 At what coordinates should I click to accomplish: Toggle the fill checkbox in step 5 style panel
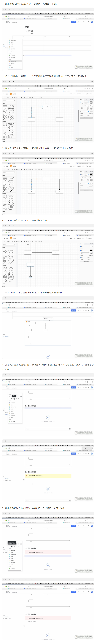(x=80, y=174)
